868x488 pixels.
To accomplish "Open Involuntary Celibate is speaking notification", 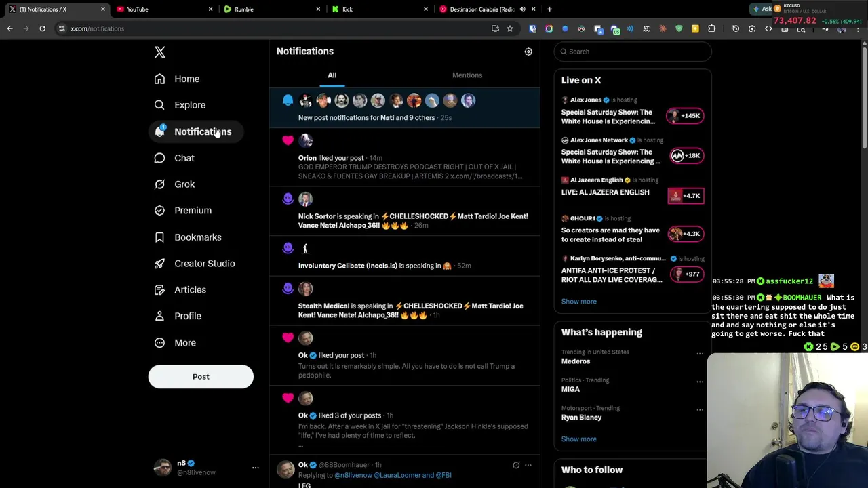I will [405, 258].
